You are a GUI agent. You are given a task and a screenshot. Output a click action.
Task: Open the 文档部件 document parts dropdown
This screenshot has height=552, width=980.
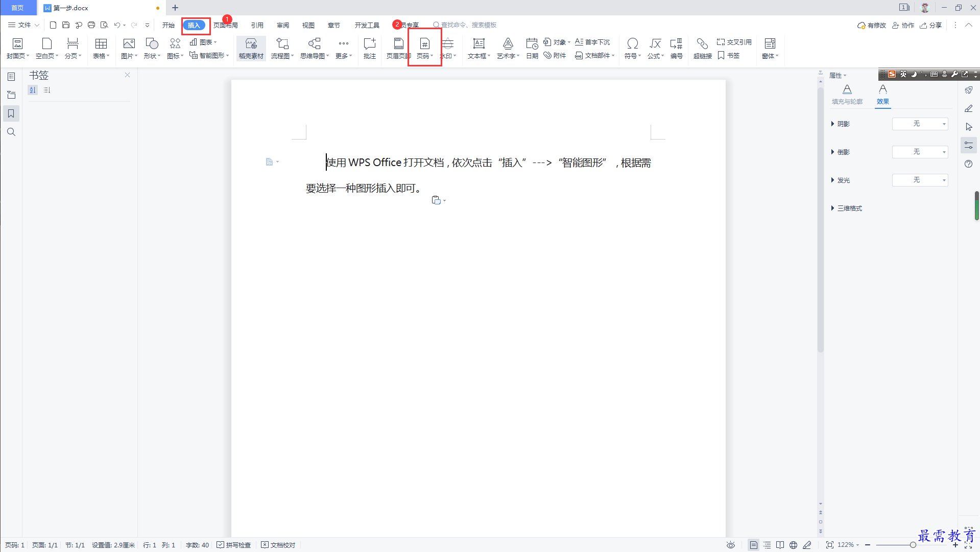click(594, 55)
